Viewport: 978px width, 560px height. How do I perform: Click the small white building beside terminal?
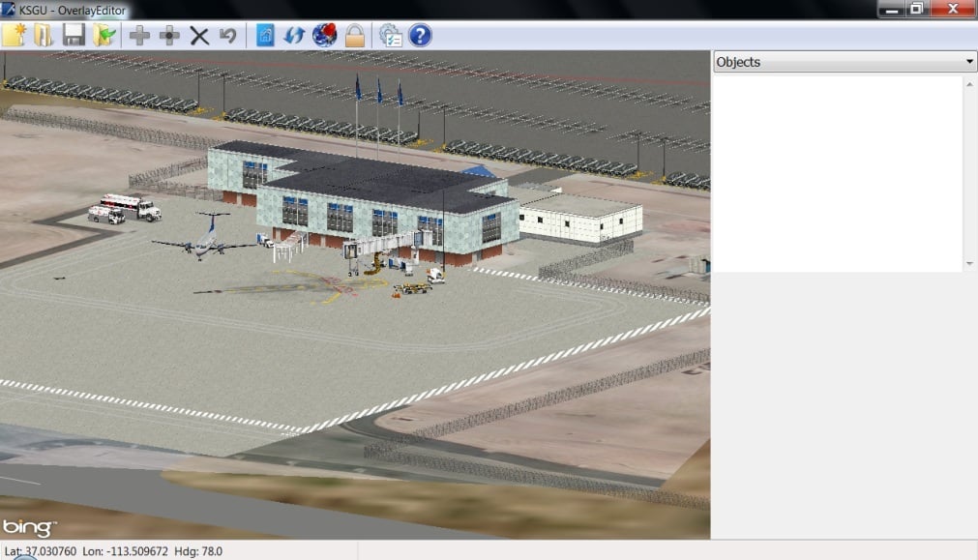click(x=580, y=219)
